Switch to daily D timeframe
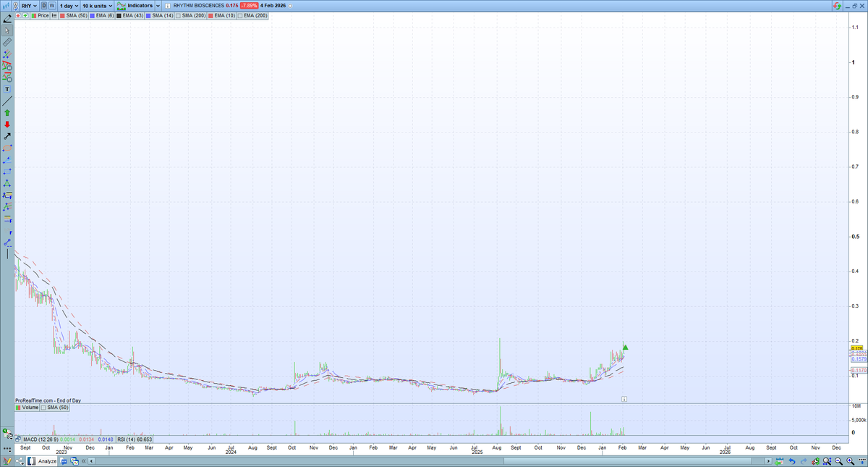The image size is (868, 467). 43,5
